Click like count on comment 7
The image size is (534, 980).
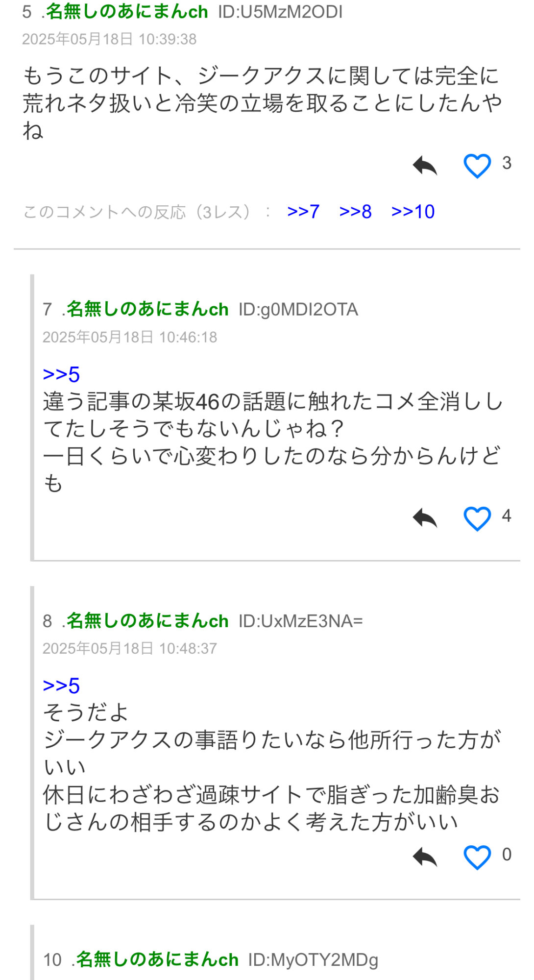coord(507,515)
